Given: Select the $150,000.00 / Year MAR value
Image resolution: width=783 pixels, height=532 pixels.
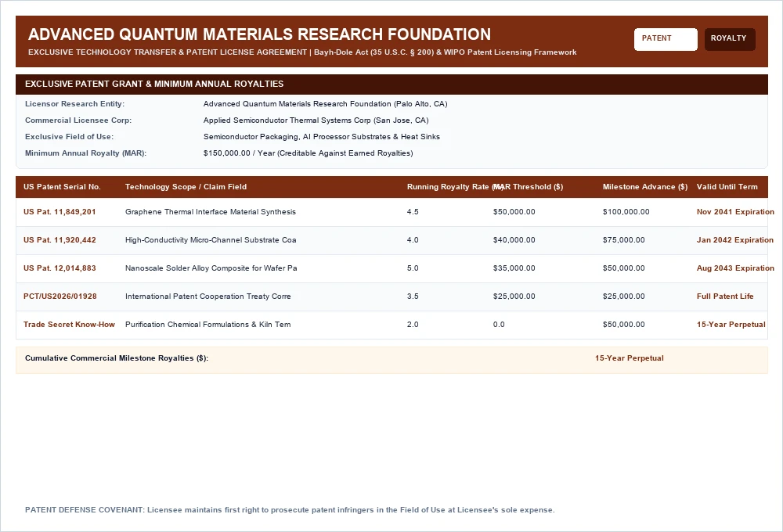Looking at the screenshot, I should coord(308,153).
